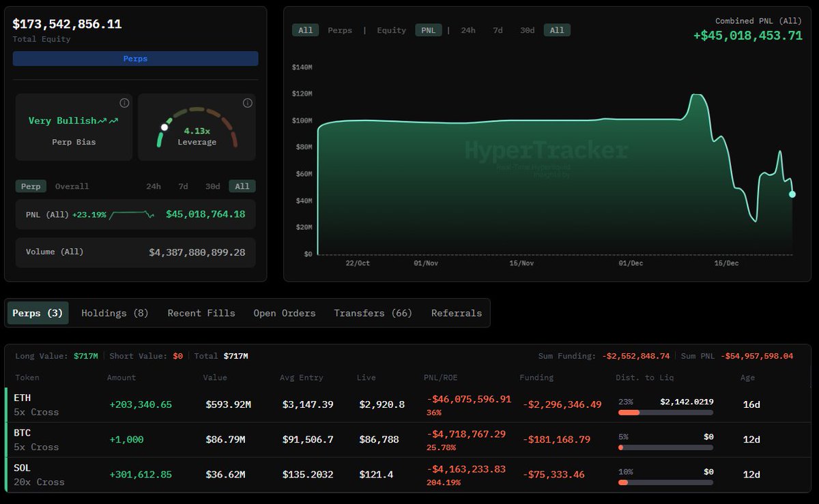
Task: Toggle PNL view in chart header
Action: (428, 30)
